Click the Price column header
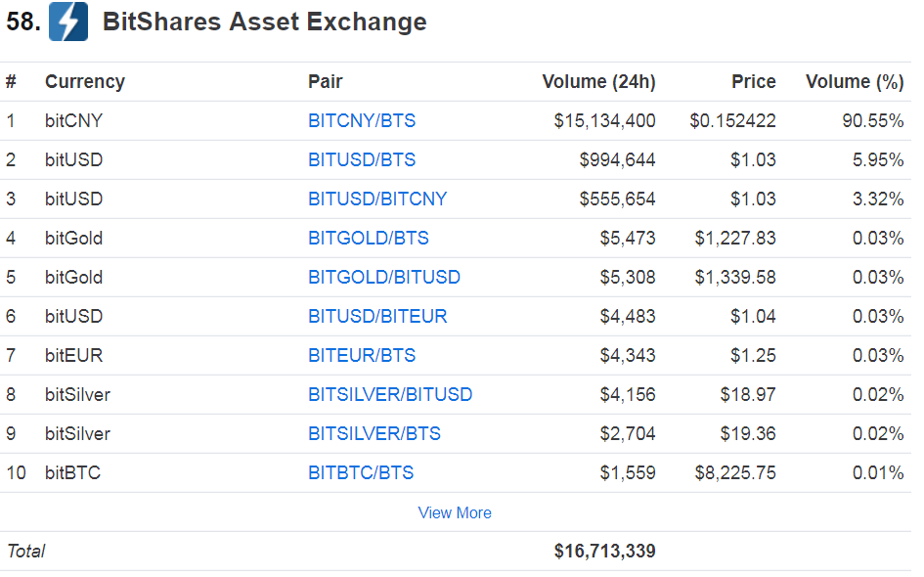Image resolution: width=924 pixels, height=577 pixels. tap(754, 82)
